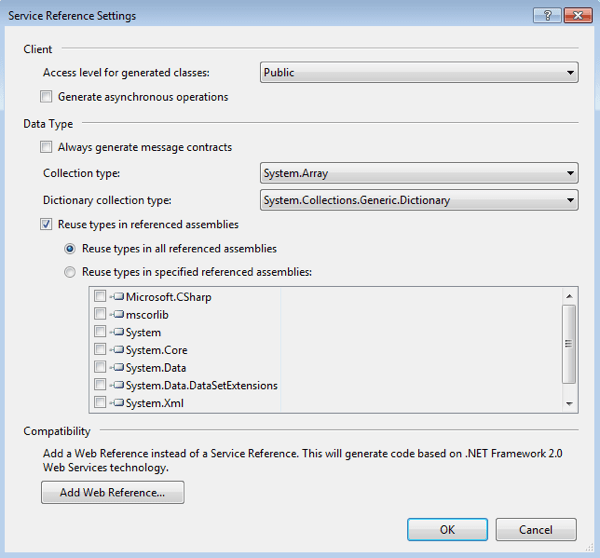
Task: Enable Generate asynchronous operations checkbox
Action: pos(46,97)
